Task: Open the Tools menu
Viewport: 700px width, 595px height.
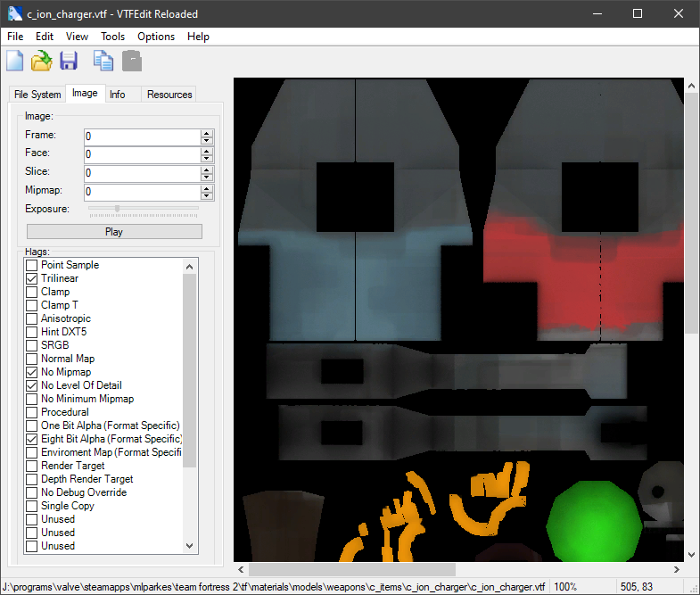Action: coord(112,37)
